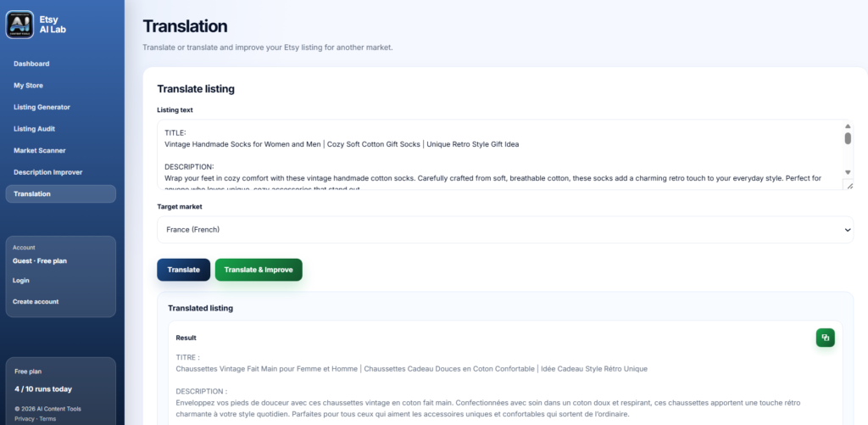Click the chevron on France (French) selector
Screen dimensions: 868x425
(847, 230)
